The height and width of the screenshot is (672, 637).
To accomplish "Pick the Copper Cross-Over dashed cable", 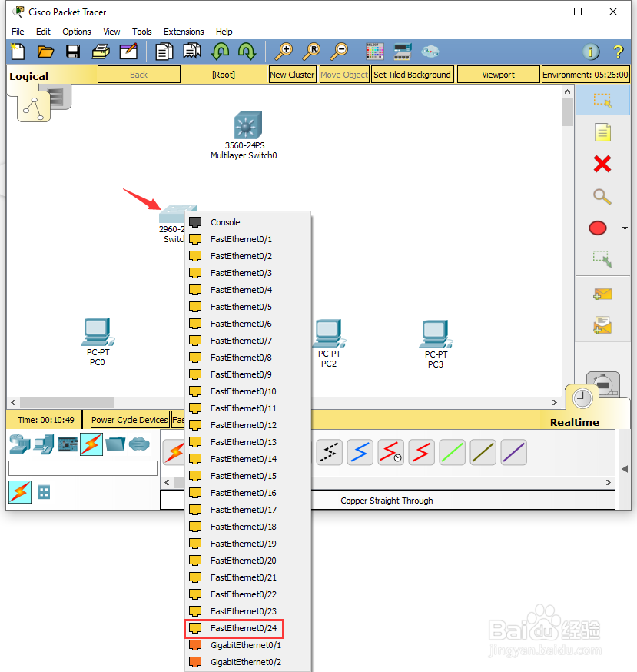I will coord(329,452).
